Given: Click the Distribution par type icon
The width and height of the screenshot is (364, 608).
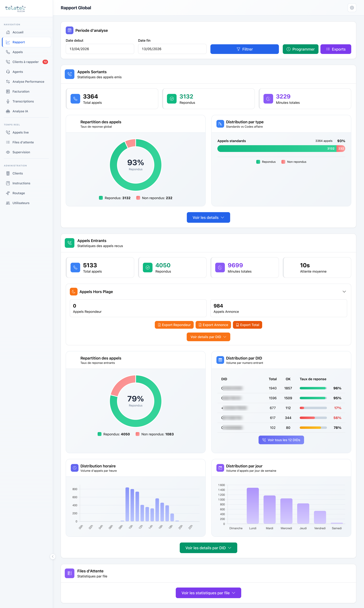Looking at the screenshot, I should coord(220,124).
